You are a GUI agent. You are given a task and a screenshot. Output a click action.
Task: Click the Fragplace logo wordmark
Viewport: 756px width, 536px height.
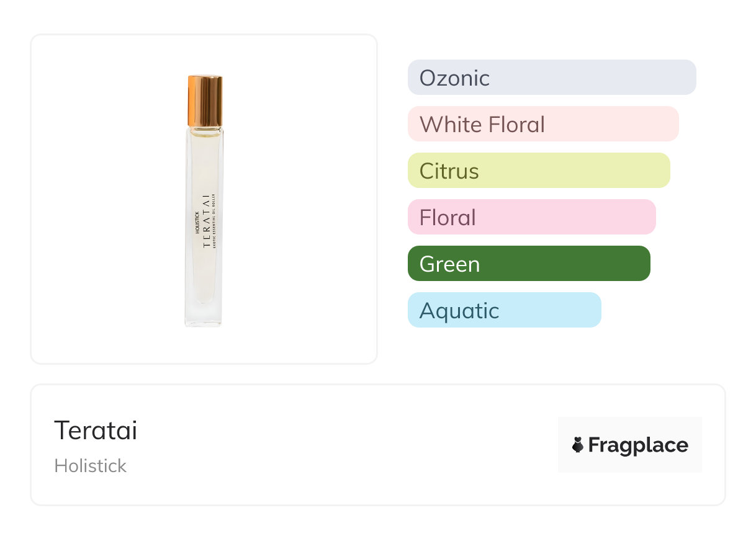click(x=638, y=445)
